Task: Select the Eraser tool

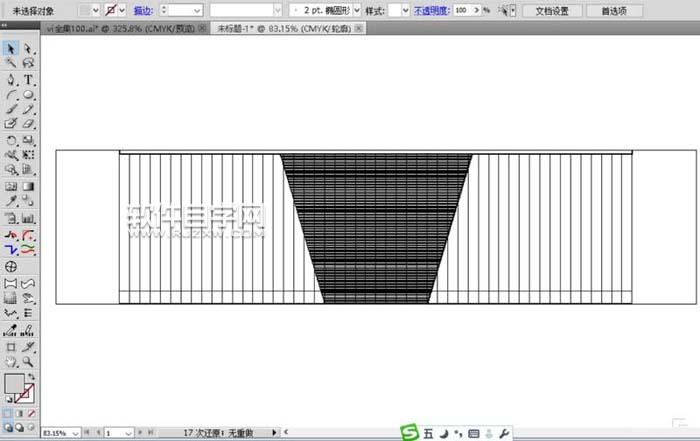Action: click(x=28, y=124)
